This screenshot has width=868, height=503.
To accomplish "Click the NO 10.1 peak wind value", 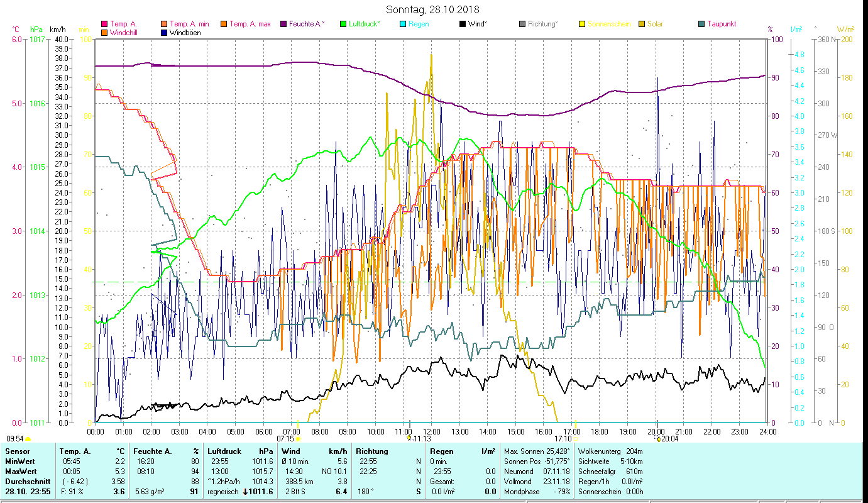I will (x=334, y=472).
